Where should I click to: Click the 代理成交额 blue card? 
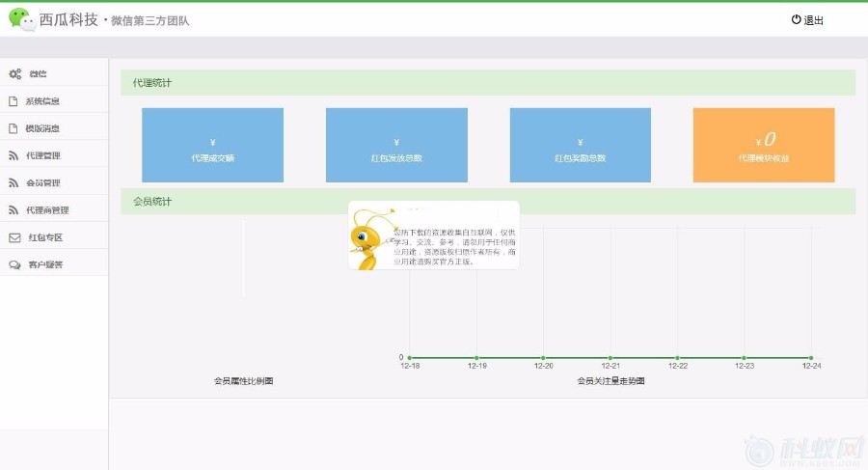click(x=212, y=145)
